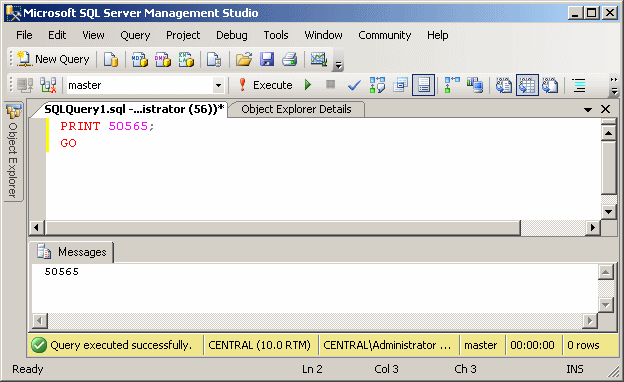Open Analysis Services XMLA Query icon
This screenshot has width=624, height=382.
pos(186,59)
